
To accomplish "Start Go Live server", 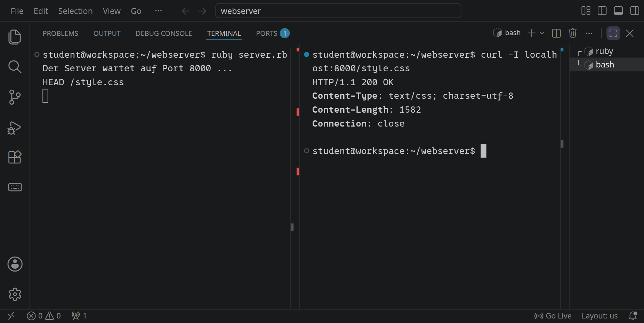I will (x=553, y=316).
